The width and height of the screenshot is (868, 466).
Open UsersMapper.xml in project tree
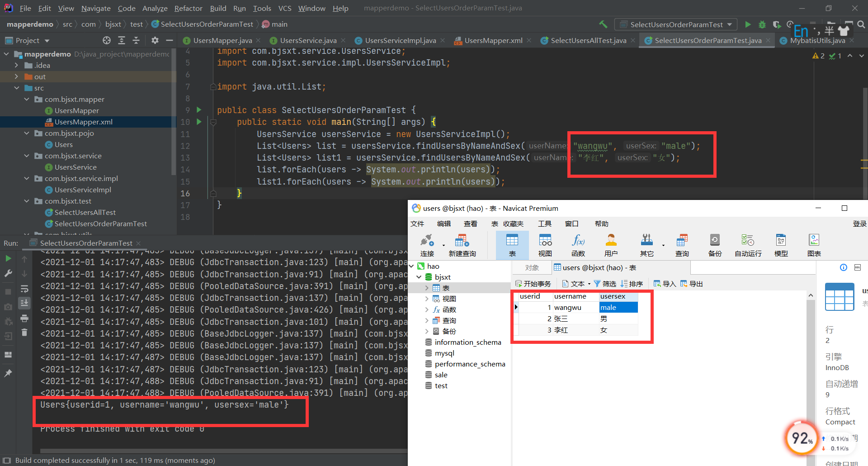coord(84,122)
